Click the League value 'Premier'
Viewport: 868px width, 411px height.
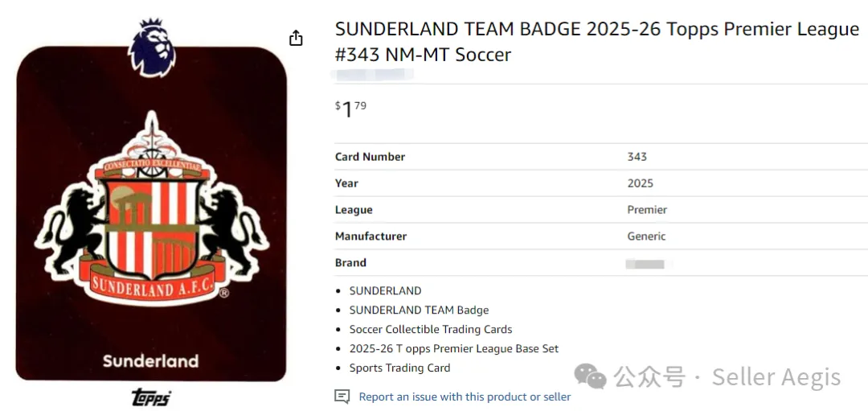pyautogui.click(x=647, y=210)
